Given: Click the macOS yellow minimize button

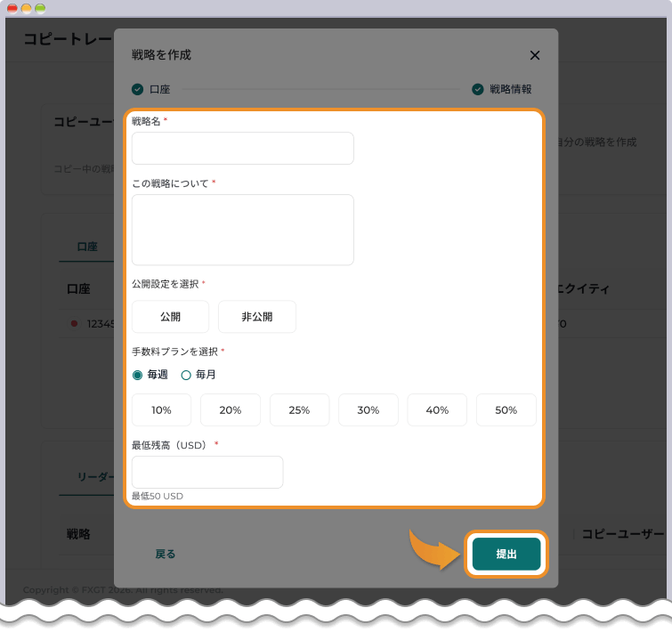Looking at the screenshot, I should (x=27, y=8).
